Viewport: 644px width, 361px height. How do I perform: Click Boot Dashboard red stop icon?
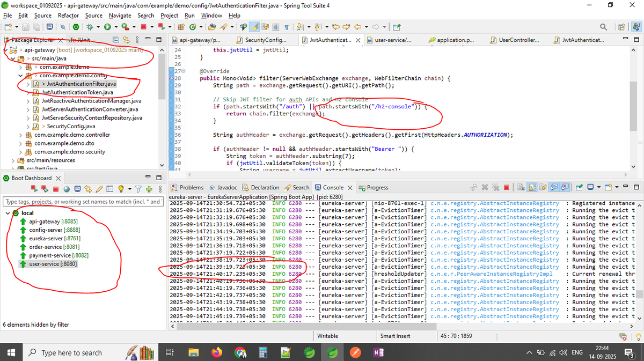tap(56, 188)
